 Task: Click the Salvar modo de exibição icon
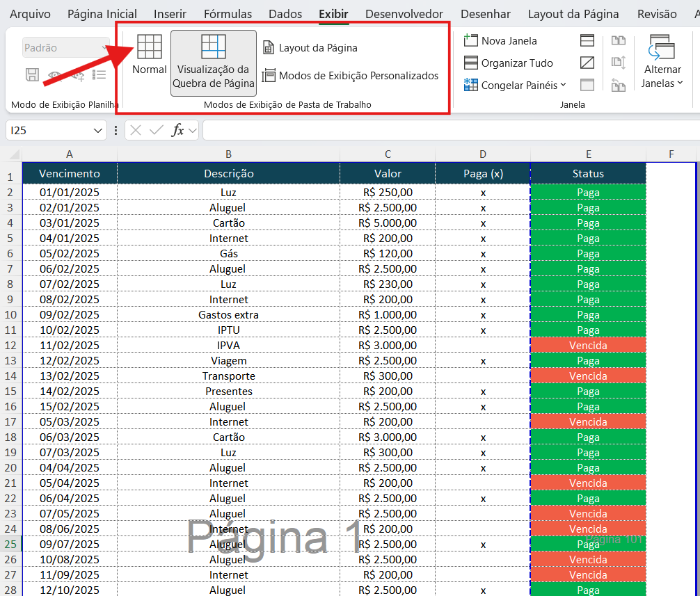[32, 74]
